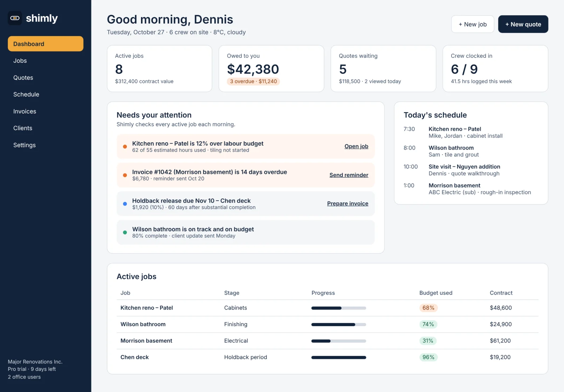Click the + New job button
This screenshot has width=564, height=392.
(x=472, y=24)
